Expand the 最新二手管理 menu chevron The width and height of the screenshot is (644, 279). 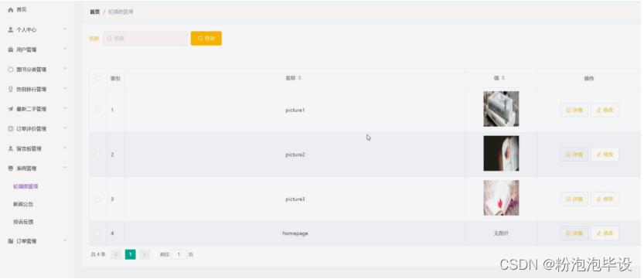(65, 108)
